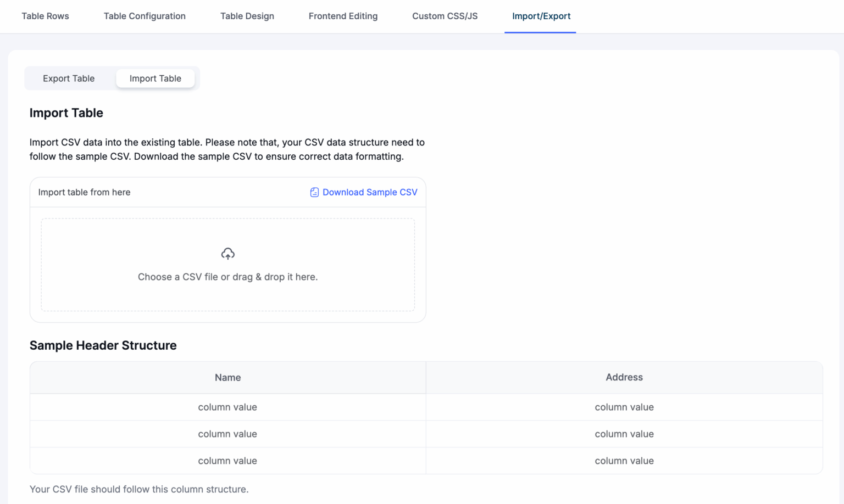Image resolution: width=844 pixels, height=504 pixels.
Task: Click the Download Sample CSV link
Action: tap(369, 192)
